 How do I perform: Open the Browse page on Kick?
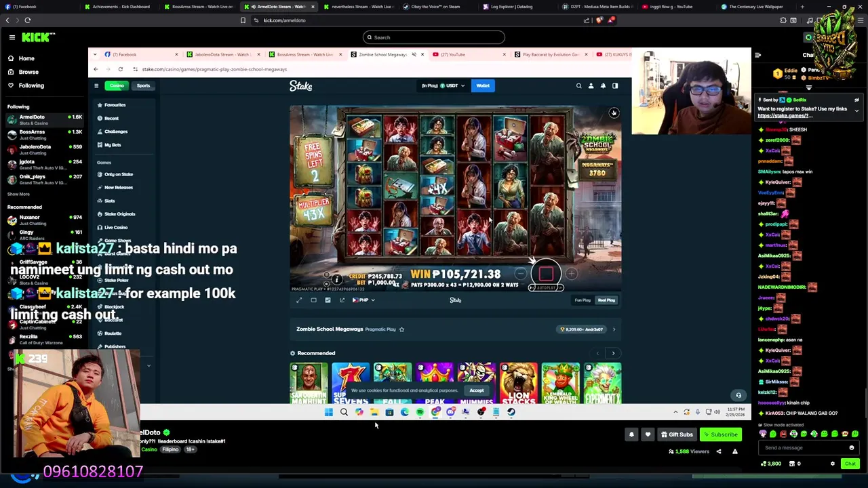pyautogui.click(x=28, y=72)
